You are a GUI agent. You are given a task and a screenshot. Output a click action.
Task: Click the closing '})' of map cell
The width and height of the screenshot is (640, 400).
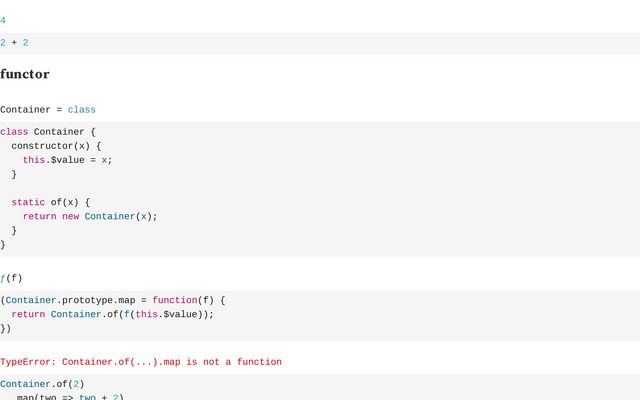coord(6,329)
